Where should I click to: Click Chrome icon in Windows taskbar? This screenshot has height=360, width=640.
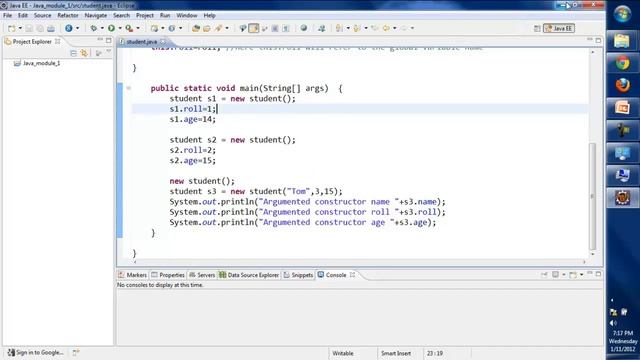(622, 63)
